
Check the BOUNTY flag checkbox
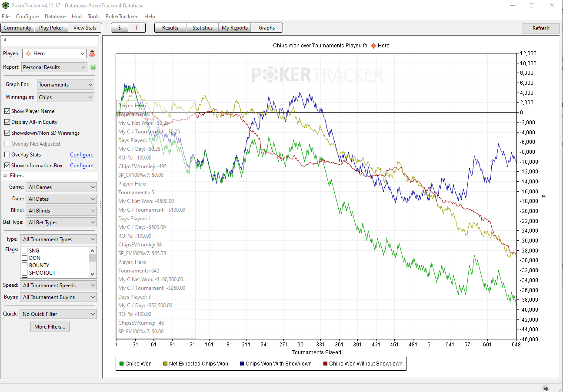pos(25,266)
